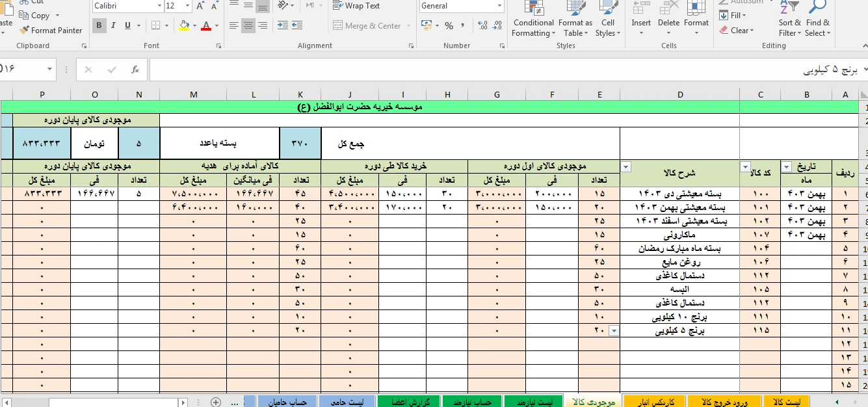The height and width of the screenshot is (407, 868).
Task: Click the Insert Function fx icon
Action: (135, 70)
